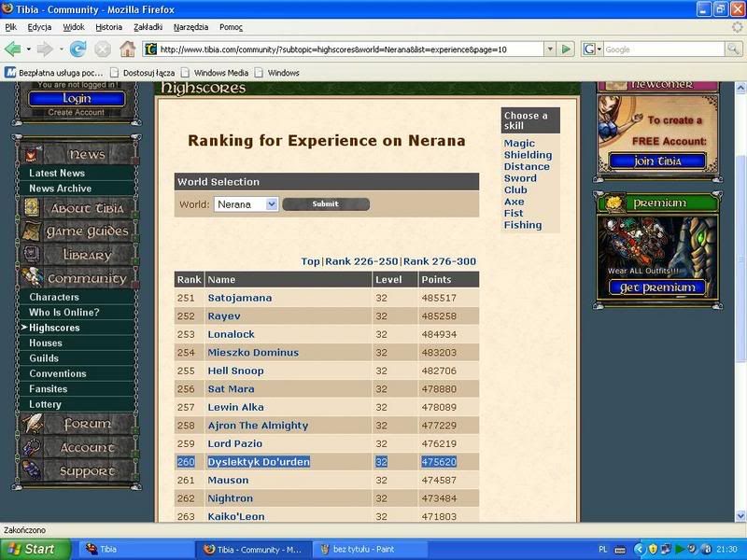Screen dimensions: 747x560
Task: Open the Narzędzia menu
Action: tap(190, 27)
